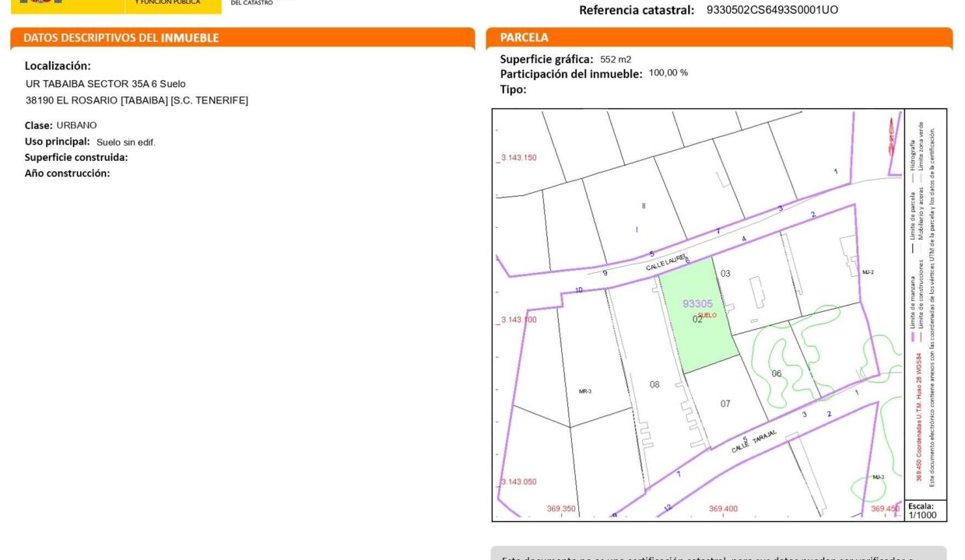
Task: Select the 'Tipo:' label
Action: 513,89
